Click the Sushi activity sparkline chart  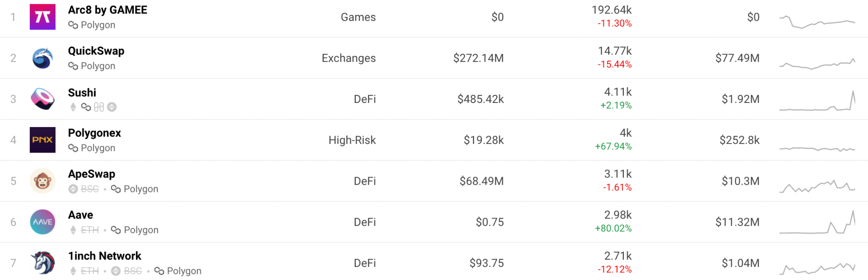pyautogui.click(x=817, y=102)
